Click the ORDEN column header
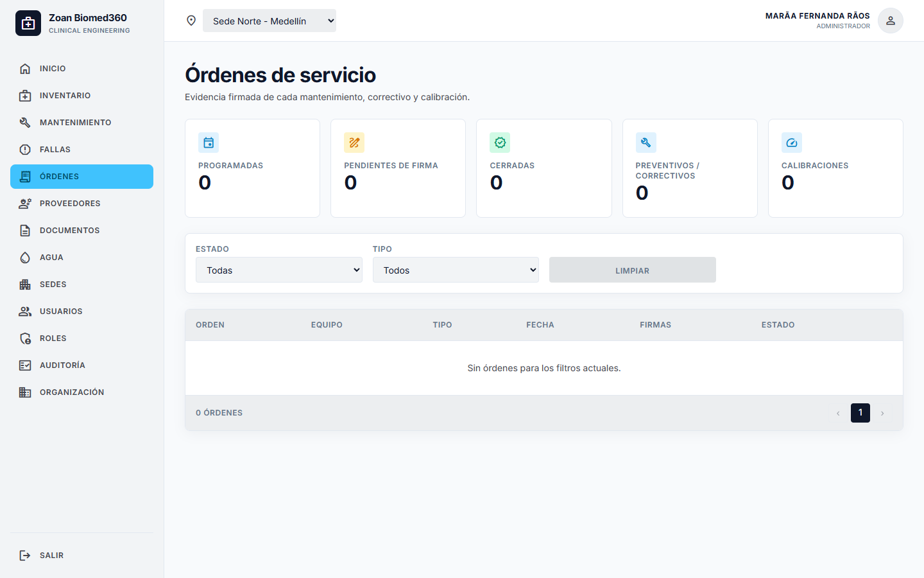Image resolution: width=924 pixels, height=578 pixels. [x=210, y=325]
